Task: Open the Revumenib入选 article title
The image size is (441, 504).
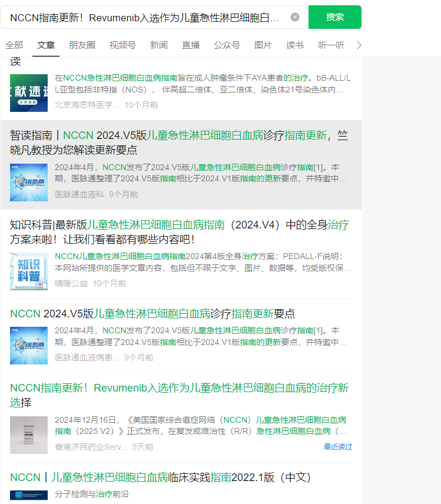Action: tap(179, 395)
